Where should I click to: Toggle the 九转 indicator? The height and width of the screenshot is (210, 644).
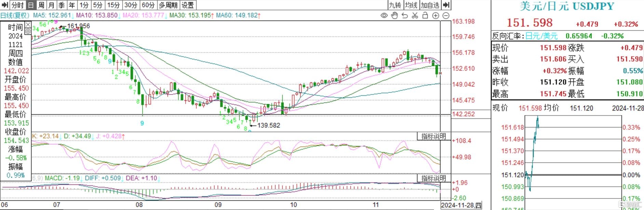point(395,5)
